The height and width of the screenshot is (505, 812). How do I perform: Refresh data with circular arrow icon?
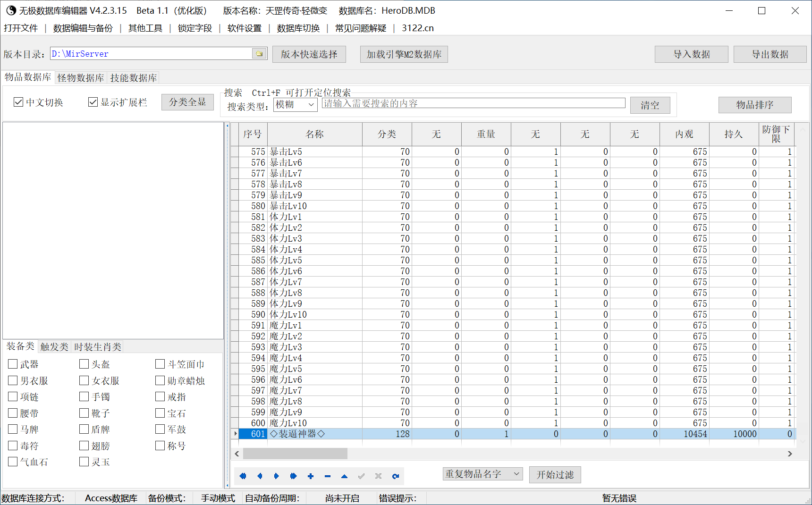396,476
